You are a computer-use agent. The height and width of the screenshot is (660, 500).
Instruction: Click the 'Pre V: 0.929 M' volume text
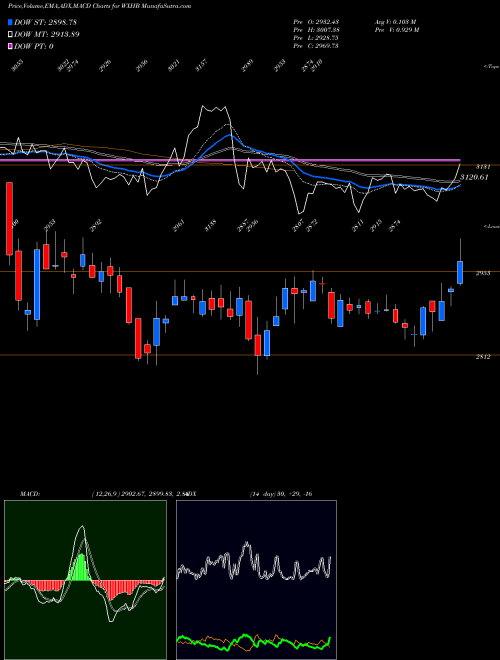coord(396,30)
